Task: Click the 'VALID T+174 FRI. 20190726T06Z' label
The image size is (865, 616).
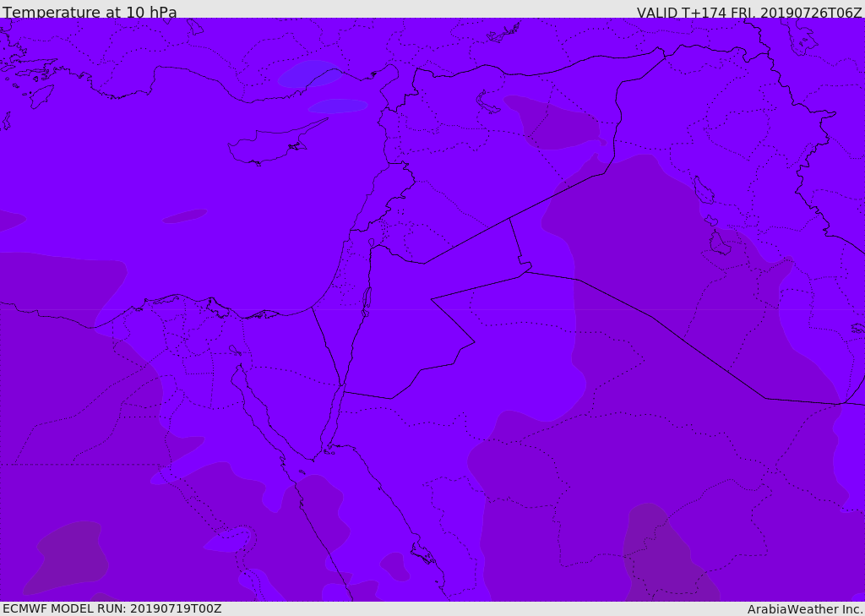Action: (749, 12)
